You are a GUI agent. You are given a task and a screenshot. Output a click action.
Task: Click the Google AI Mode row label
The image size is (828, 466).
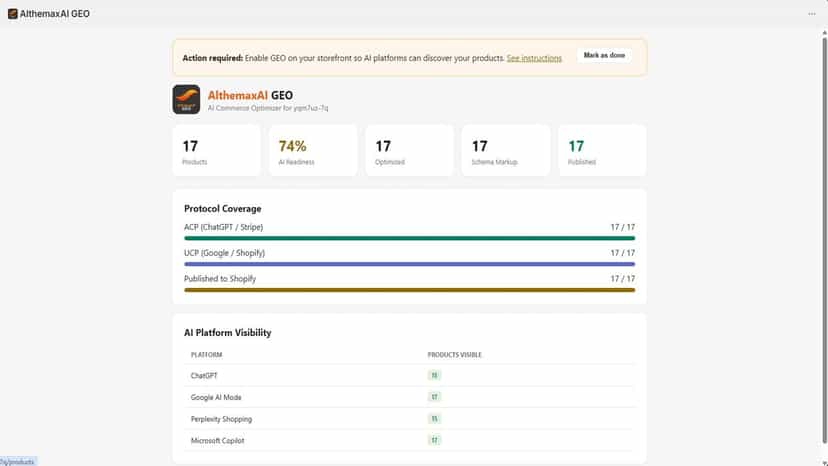[x=216, y=397]
